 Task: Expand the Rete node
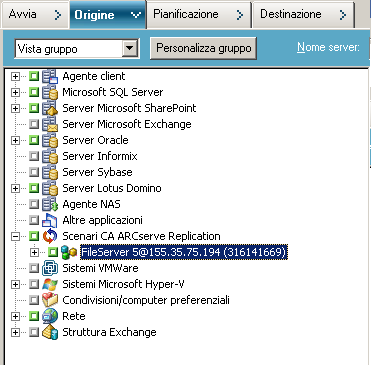[15, 316]
